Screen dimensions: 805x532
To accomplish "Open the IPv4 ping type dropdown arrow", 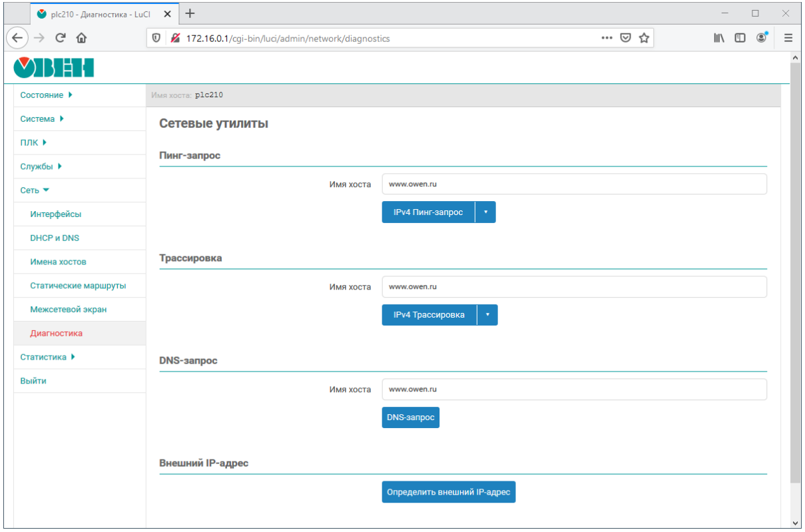I will (485, 212).
